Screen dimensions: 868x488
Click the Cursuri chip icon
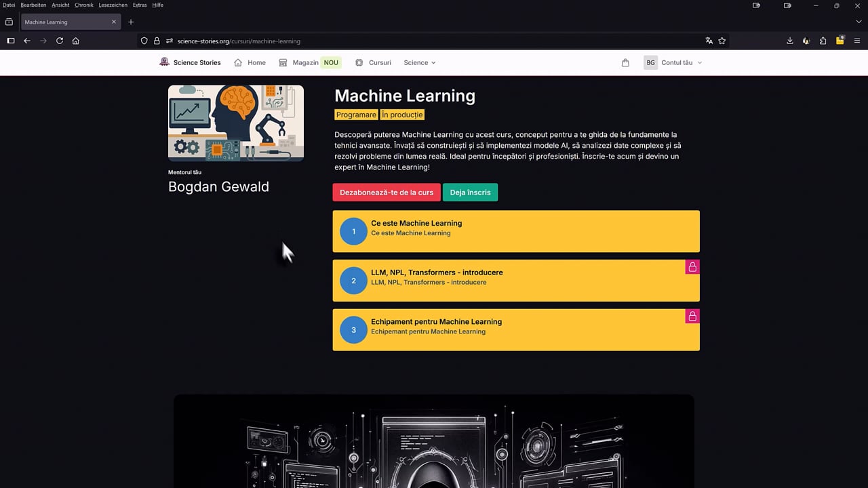click(359, 62)
